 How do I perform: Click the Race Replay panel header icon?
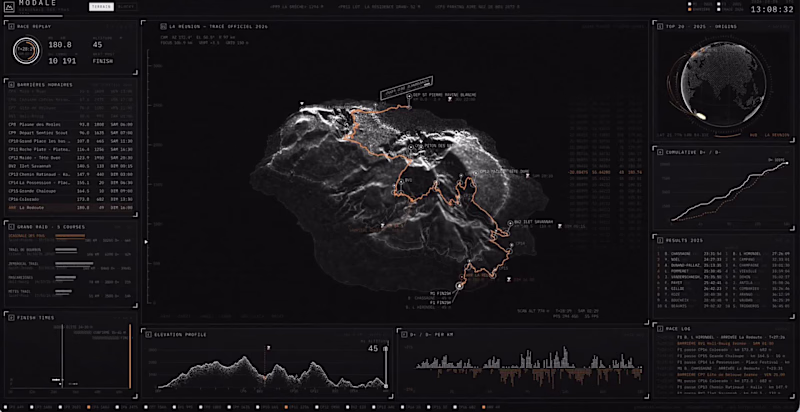[x=12, y=25]
